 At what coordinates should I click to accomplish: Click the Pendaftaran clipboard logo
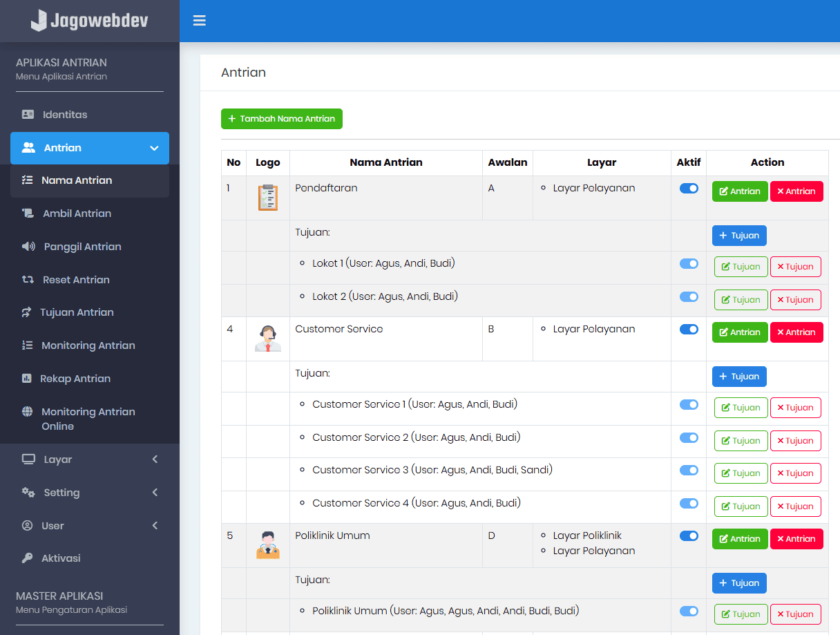pyautogui.click(x=268, y=198)
